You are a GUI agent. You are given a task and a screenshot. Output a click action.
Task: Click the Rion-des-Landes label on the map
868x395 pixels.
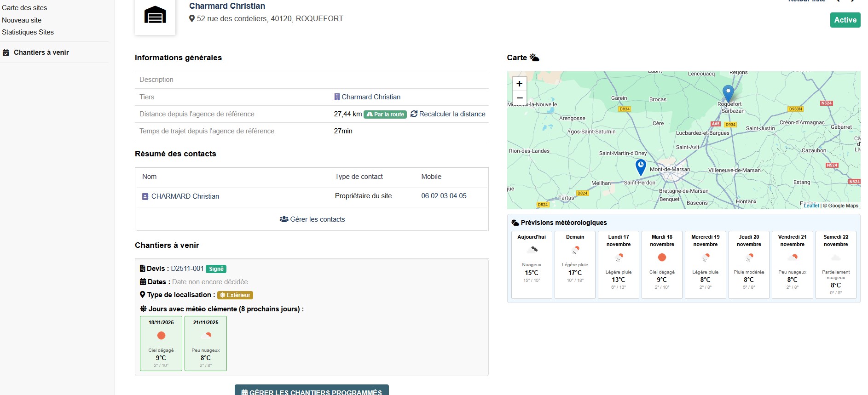pyautogui.click(x=529, y=151)
